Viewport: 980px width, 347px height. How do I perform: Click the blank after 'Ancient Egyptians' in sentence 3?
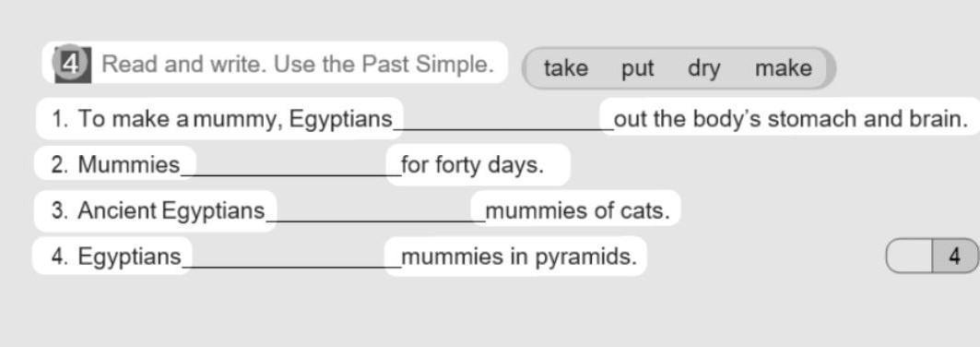coord(376,214)
